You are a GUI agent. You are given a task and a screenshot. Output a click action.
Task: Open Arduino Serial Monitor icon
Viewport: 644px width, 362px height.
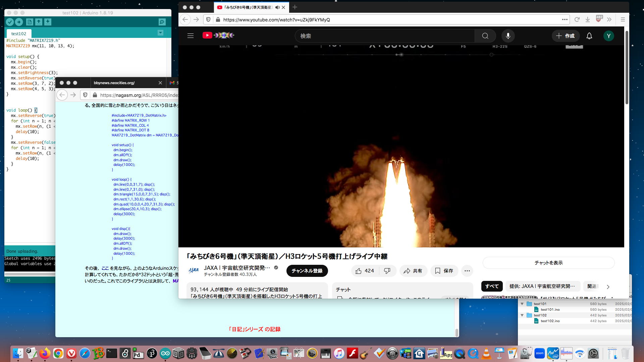coord(162,22)
